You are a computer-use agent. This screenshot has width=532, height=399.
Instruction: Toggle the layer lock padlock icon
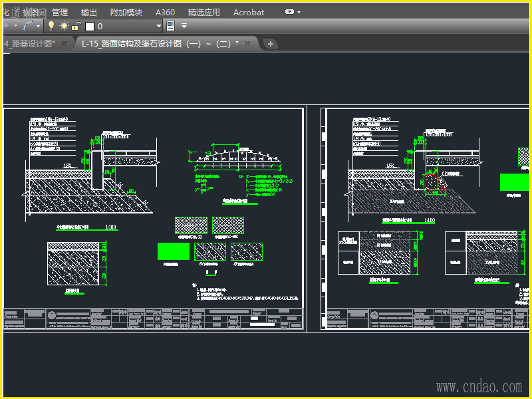76,26
